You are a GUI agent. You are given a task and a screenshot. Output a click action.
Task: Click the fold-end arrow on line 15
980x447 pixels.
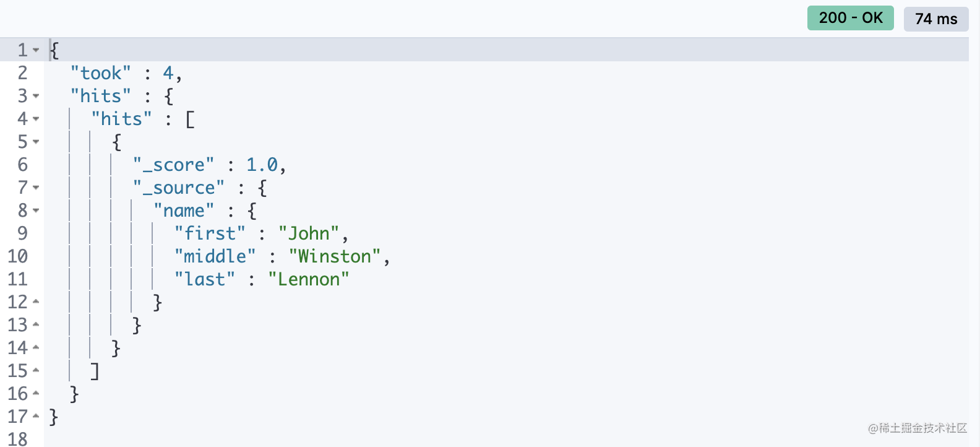(x=36, y=370)
